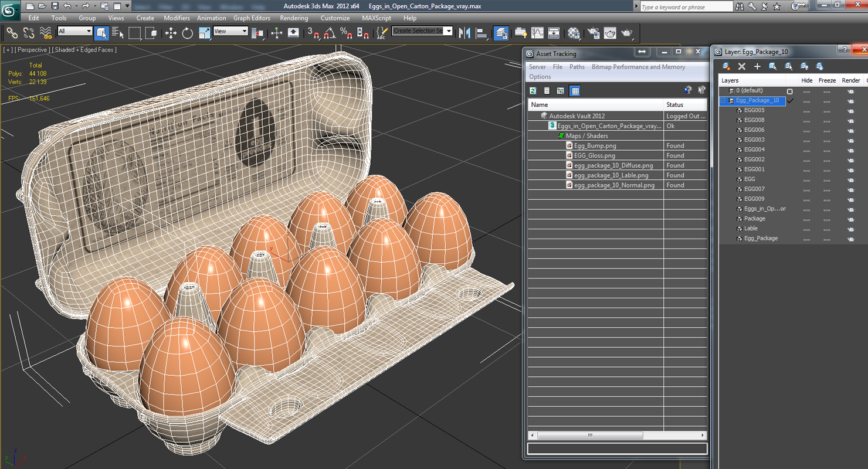Open reference coordinate system View dropdown

click(x=230, y=31)
